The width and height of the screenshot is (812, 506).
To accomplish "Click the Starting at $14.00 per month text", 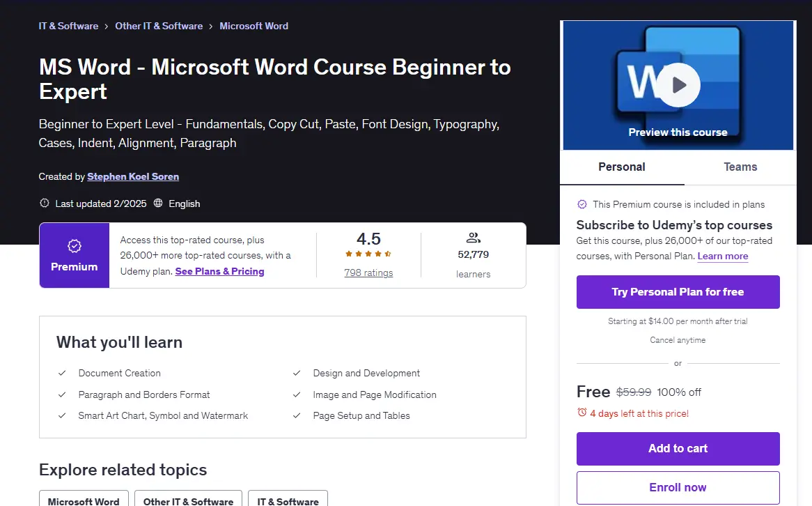I will [x=678, y=321].
